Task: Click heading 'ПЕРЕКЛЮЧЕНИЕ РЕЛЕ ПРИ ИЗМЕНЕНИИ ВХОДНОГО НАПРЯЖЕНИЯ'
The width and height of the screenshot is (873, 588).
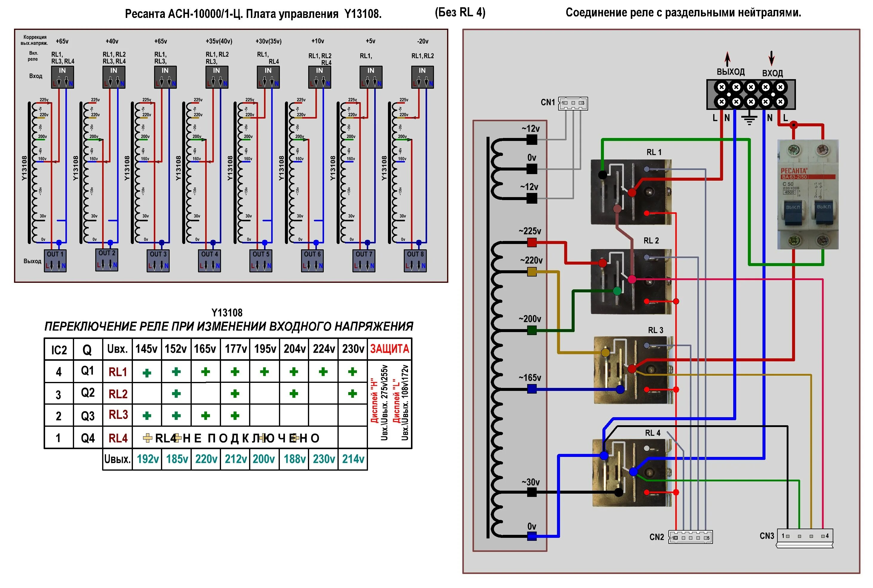Action: pyautogui.click(x=229, y=326)
